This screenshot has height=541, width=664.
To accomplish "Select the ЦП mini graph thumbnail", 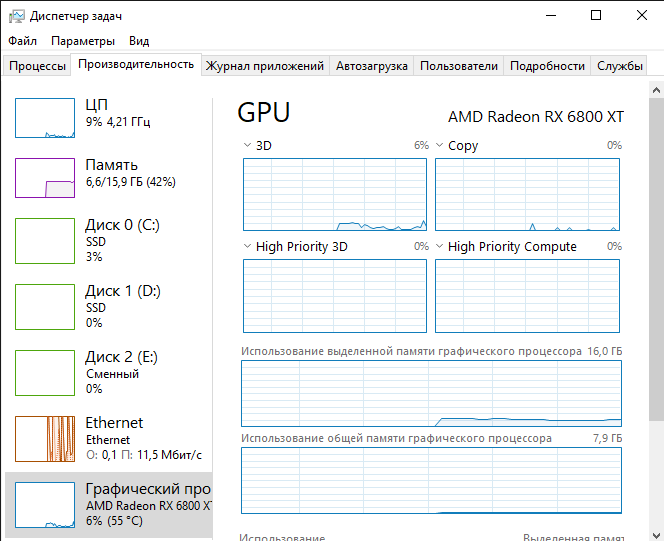I will point(45,118).
